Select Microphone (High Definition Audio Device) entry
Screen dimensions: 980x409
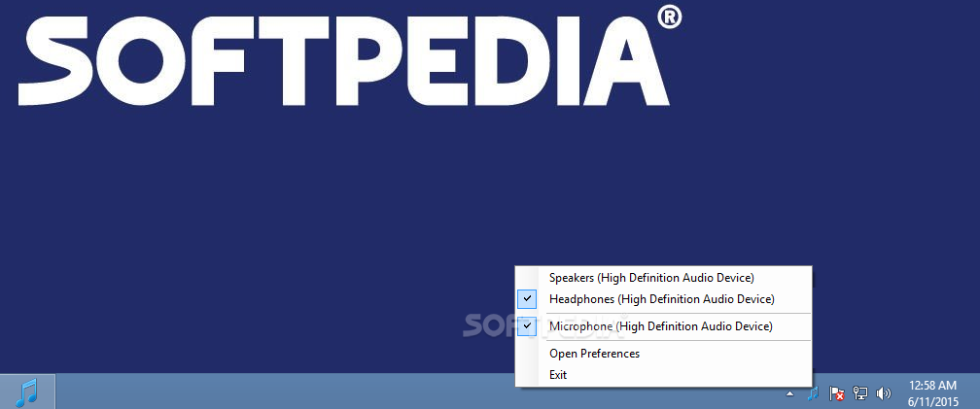[x=663, y=326]
